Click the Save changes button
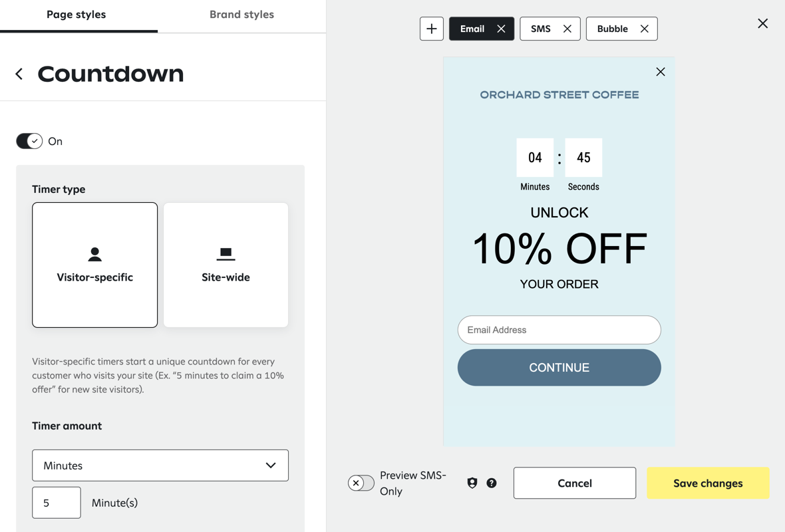785x532 pixels. pyautogui.click(x=708, y=483)
